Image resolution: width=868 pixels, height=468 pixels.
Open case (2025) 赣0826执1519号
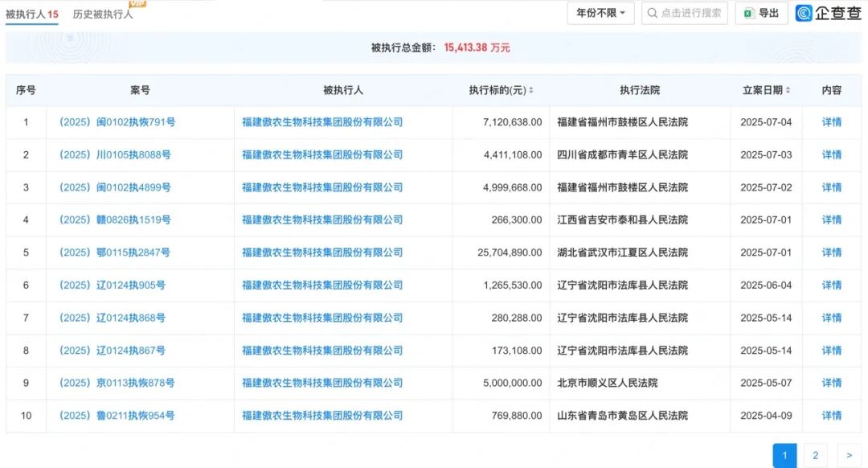[115, 220]
